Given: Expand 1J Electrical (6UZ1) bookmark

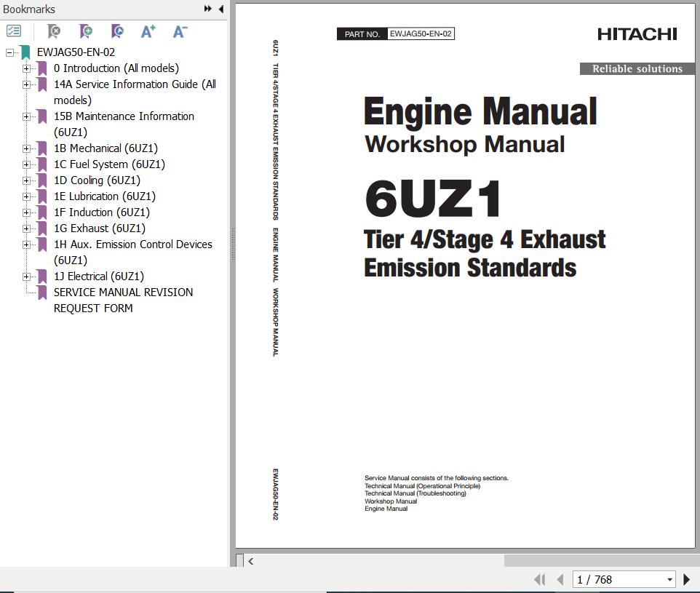Looking at the screenshot, I should coord(26,276).
